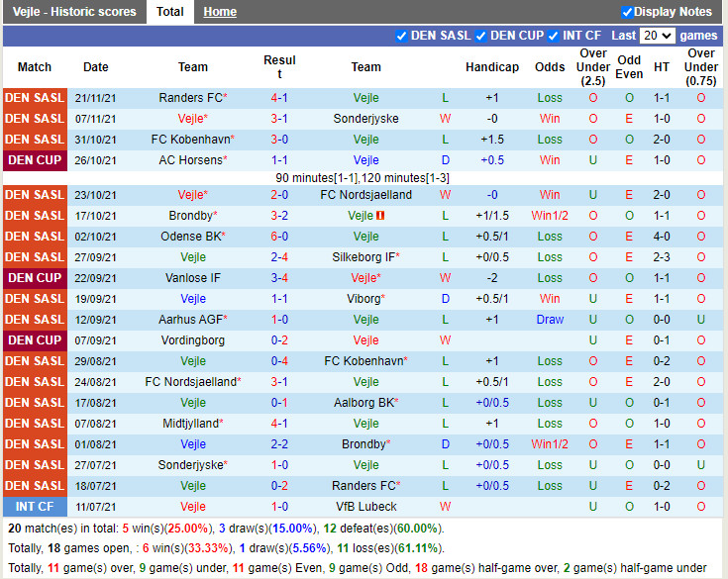The height and width of the screenshot is (579, 728).
Task: Uncheck the DEN SASL league filter
Action: tap(401, 36)
